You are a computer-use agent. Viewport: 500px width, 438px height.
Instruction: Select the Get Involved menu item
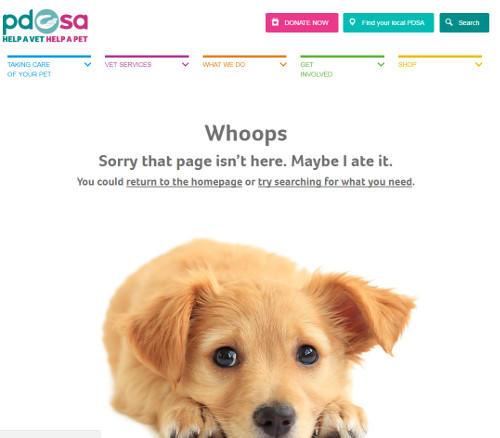pos(317,69)
